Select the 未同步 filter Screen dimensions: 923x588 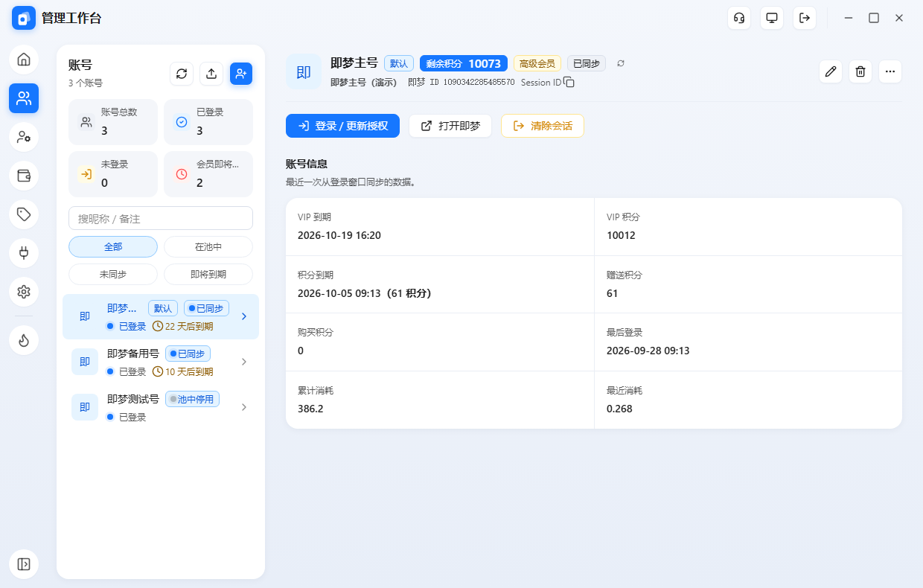pyautogui.click(x=113, y=274)
